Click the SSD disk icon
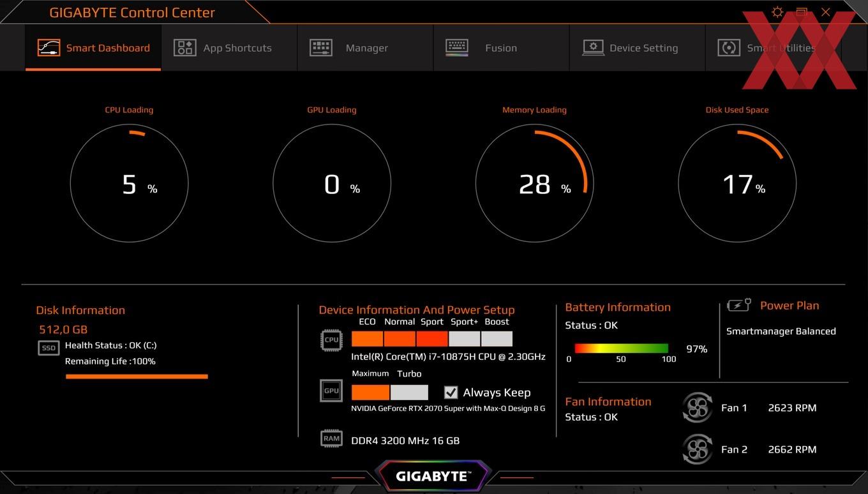The image size is (868, 494). (x=49, y=348)
